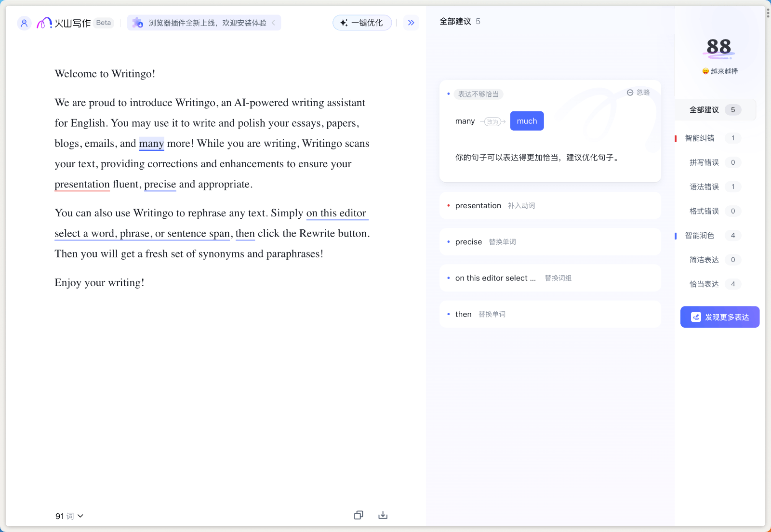The width and height of the screenshot is (771, 532).
Task: Click the underlined word 'many' in text
Action: pos(151,144)
